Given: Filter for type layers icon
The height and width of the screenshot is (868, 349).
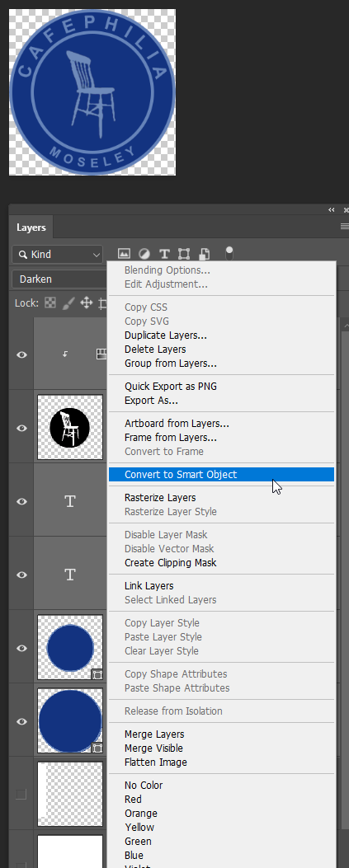Looking at the screenshot, I should coord(164,254).
